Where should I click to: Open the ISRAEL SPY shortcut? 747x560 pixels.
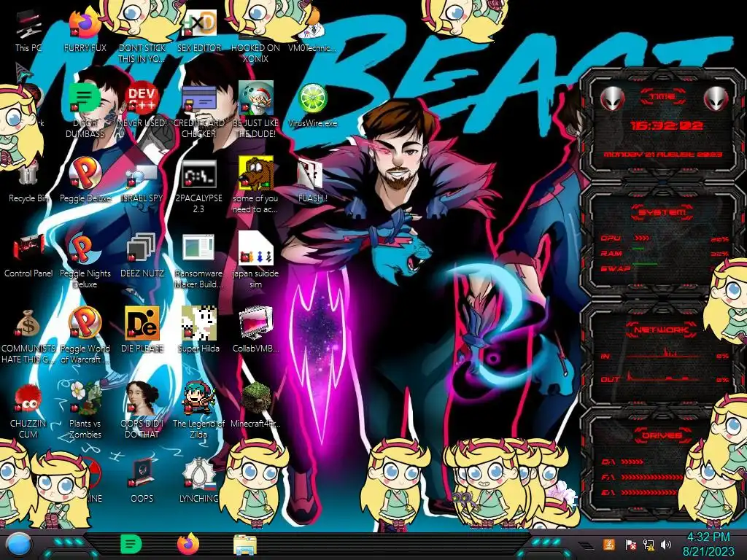pyautogui.click(x=142, y=182)
